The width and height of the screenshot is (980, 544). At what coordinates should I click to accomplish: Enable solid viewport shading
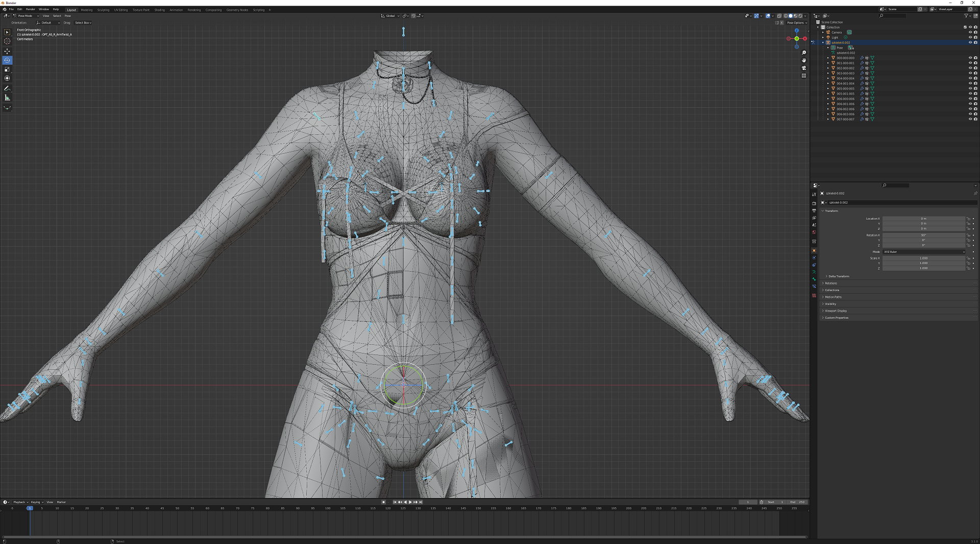click(x=791, y=16)
